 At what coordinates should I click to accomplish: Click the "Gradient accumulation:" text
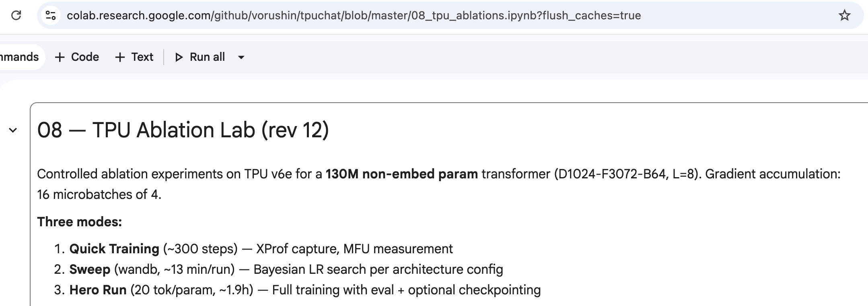click(772, 174)
